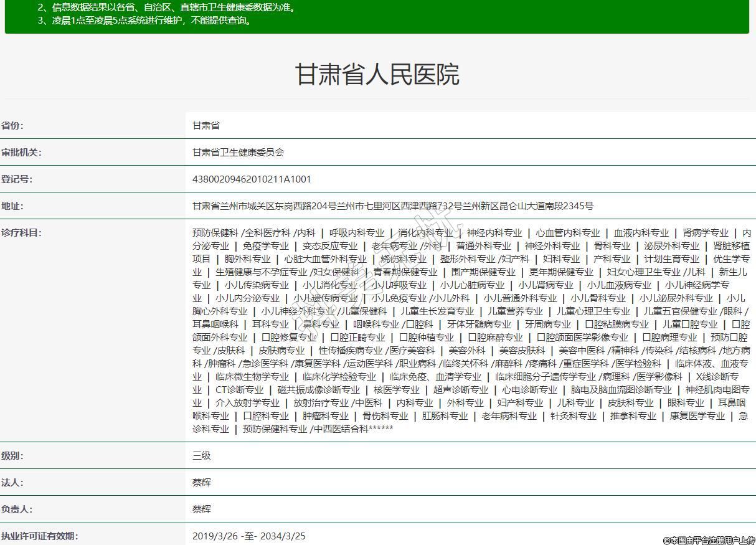Select registration number 43800209462010211A1001
The height and width of the screenshot is (545, 756).
pyautogui.click(x=252, y=179)
